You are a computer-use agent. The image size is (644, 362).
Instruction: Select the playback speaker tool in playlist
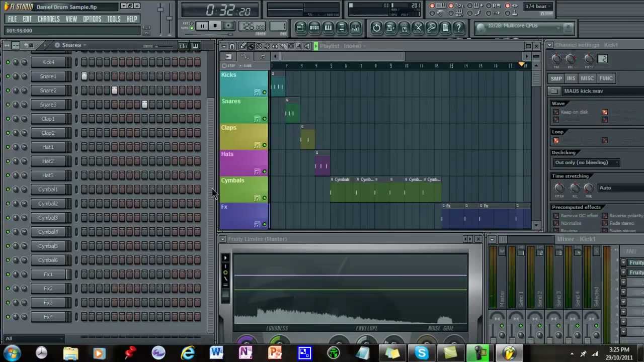coord(307,46)
